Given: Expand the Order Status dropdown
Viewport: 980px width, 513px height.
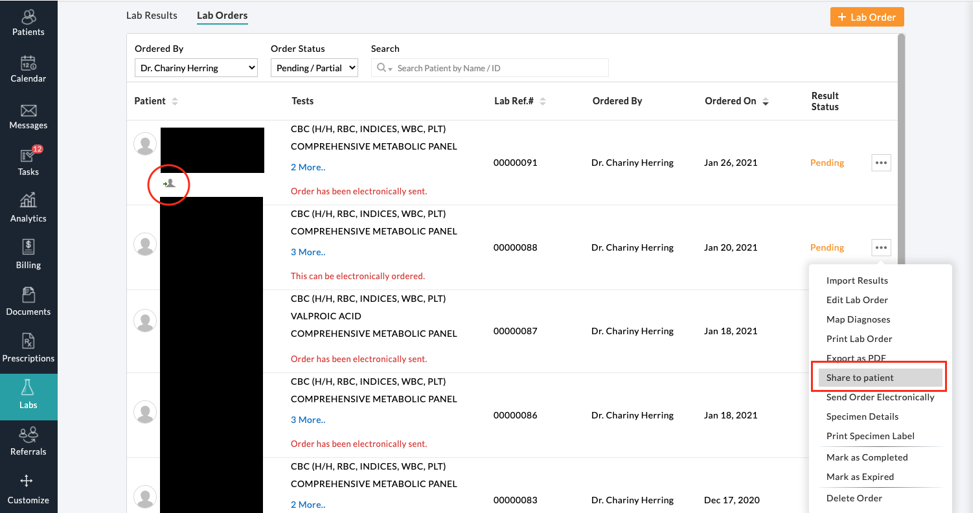Looking at the screenshot, I should pos(314,68).
